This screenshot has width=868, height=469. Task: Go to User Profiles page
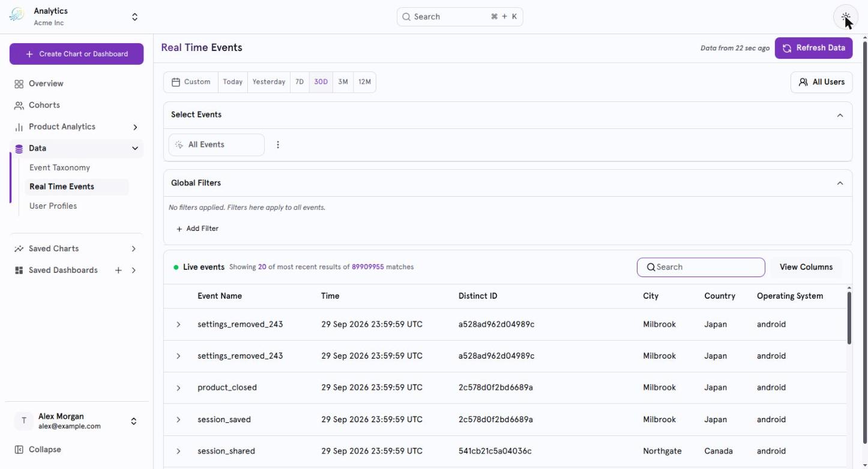tap(53, 206)
